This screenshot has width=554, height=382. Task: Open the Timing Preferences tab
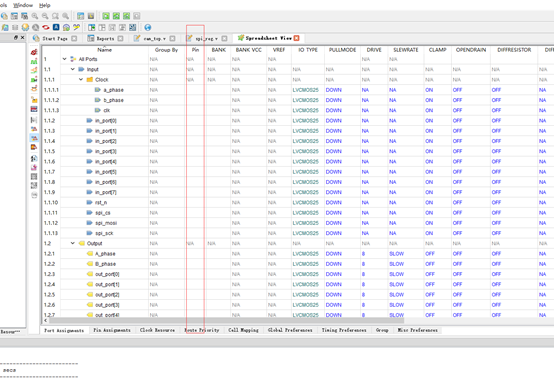[344, 330]
